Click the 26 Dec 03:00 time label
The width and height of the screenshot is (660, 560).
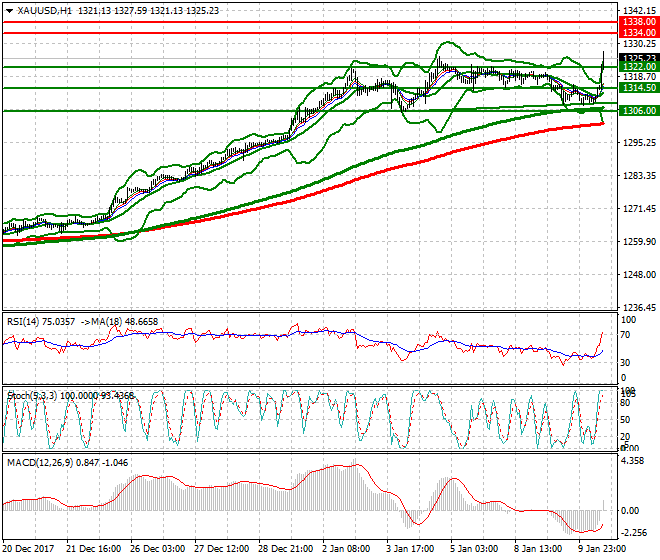pos(157,549)
